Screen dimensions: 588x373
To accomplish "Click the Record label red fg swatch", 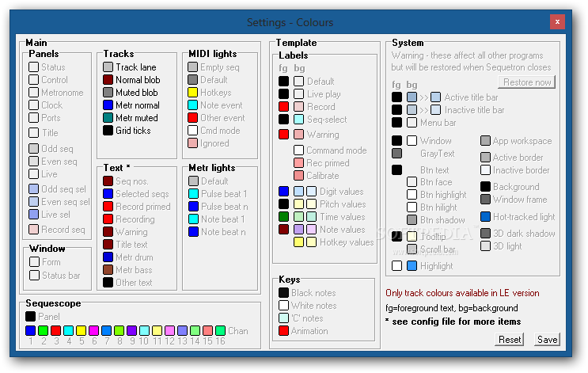I will [x=284, y=107].
